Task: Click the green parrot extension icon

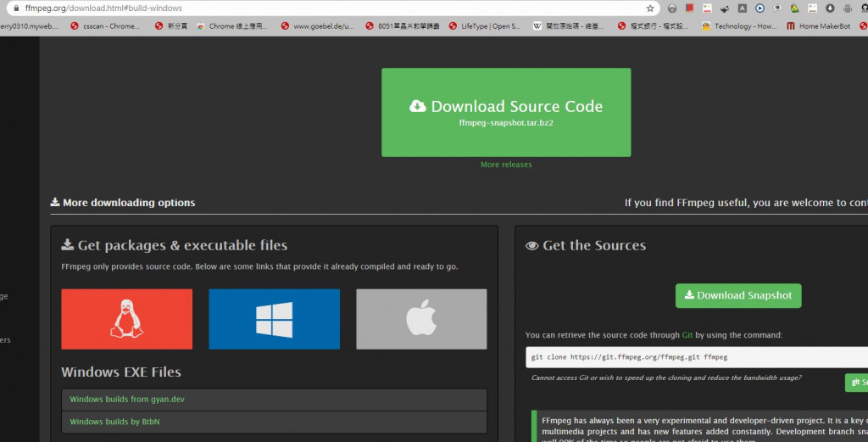Action: (x=795, y=8)
